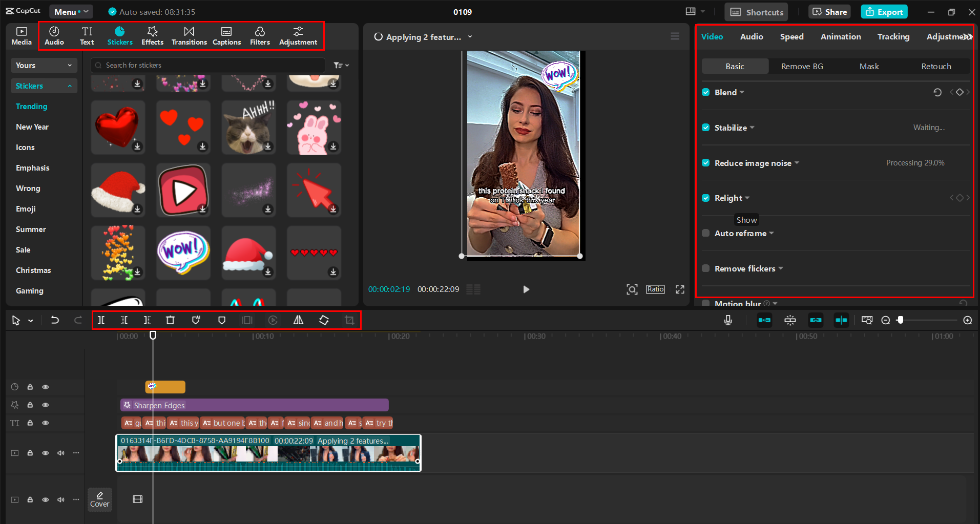Rotate the clip with the rotate icon
Image resolution: width=980 pixels, height=524 pixels.
coord(324,320)
